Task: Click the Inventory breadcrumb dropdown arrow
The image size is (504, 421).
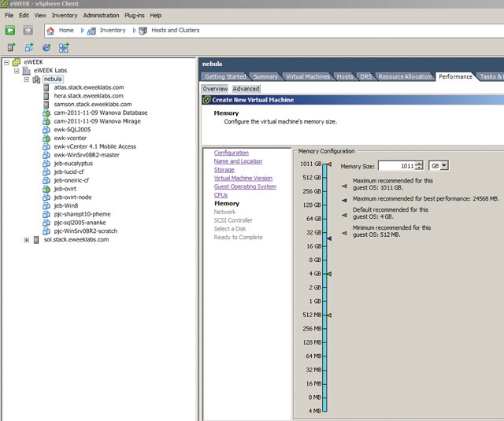Action: pyautogui.click(x=134, y=31)
